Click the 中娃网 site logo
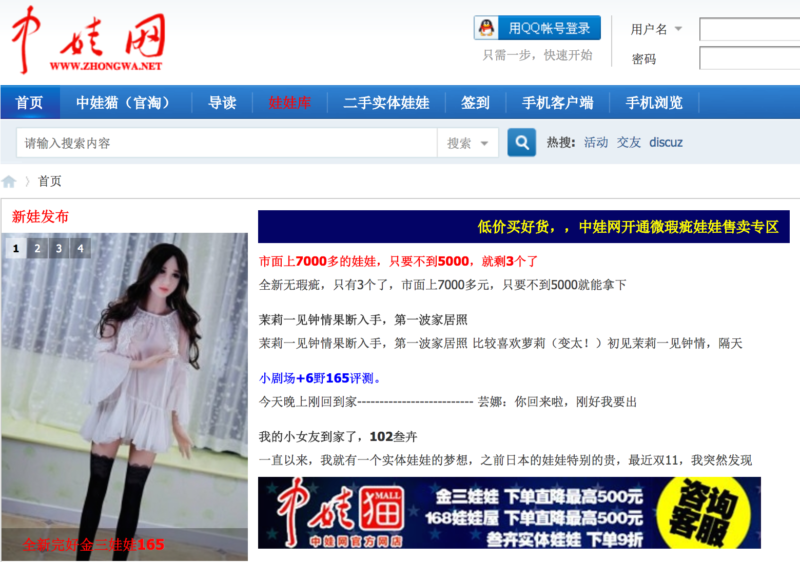The height and width of the screenshot is (562, 800). 88,40
